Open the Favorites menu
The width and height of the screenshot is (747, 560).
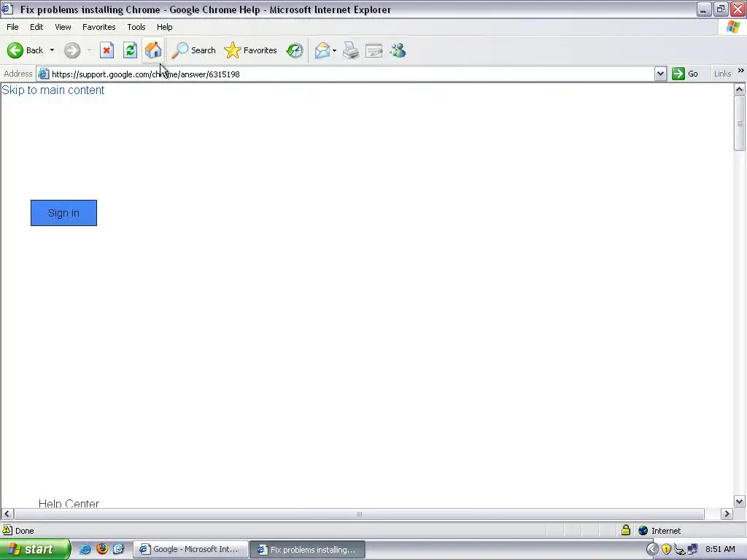[x=98, y=27]
